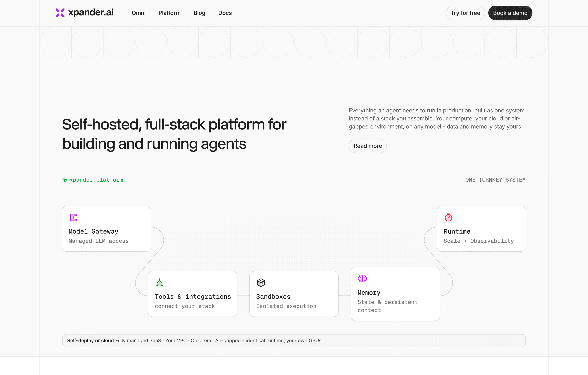This screenshot has width=588, height=375.
Task: Click the green dot beside xpander platform
Action: (64, 180)
